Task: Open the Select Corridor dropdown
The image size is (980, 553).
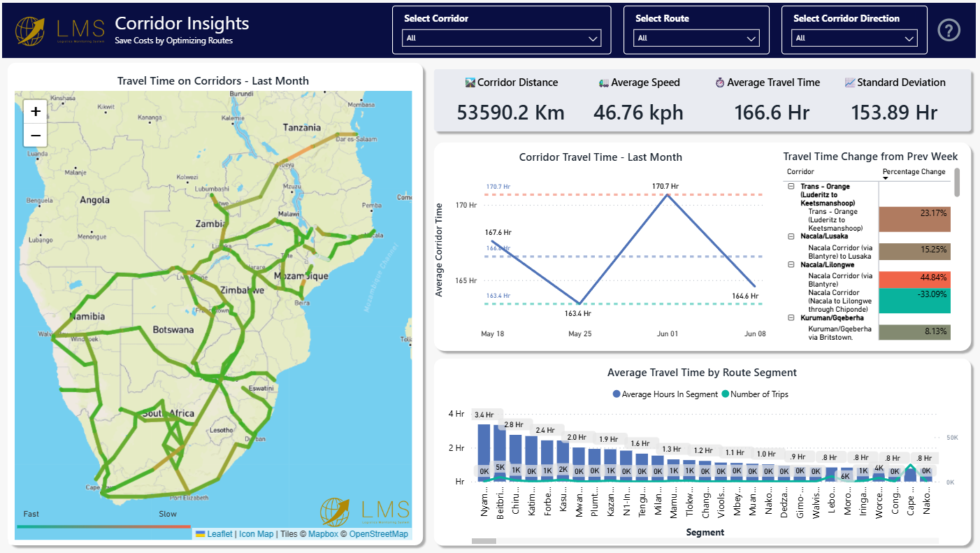Action: point(502,38)
